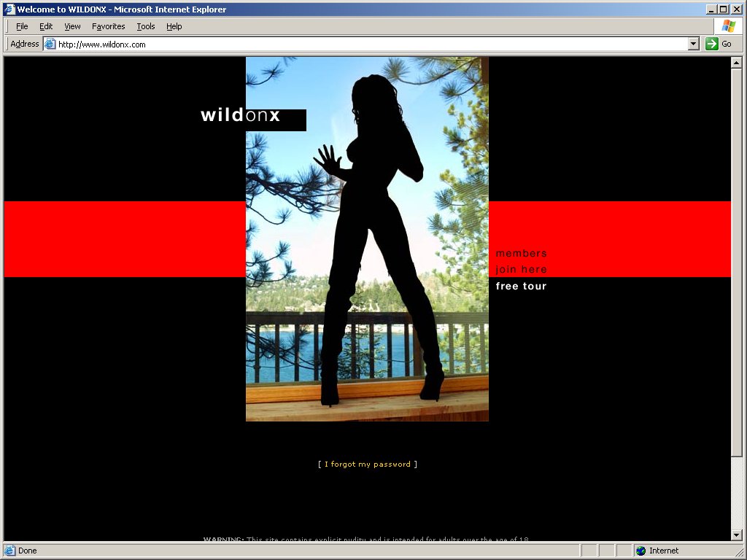
Task: Click the members link
Action: pos(521,253)
